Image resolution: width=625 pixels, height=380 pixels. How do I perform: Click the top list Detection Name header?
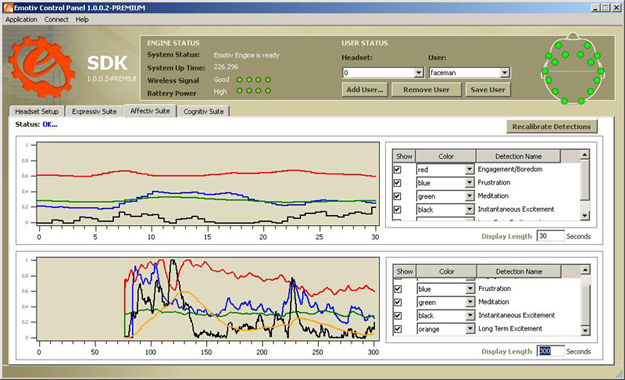point(518,156)
